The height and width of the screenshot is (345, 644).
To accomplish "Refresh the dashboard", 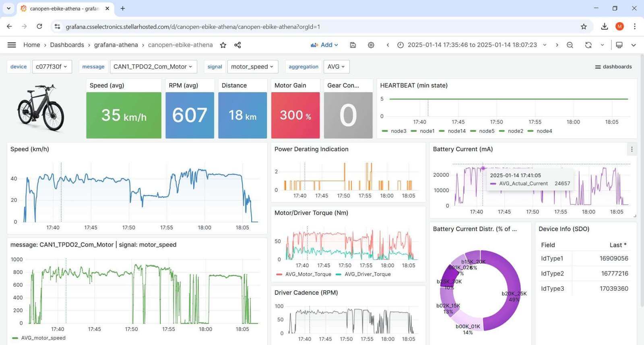I will pos(588,45).
